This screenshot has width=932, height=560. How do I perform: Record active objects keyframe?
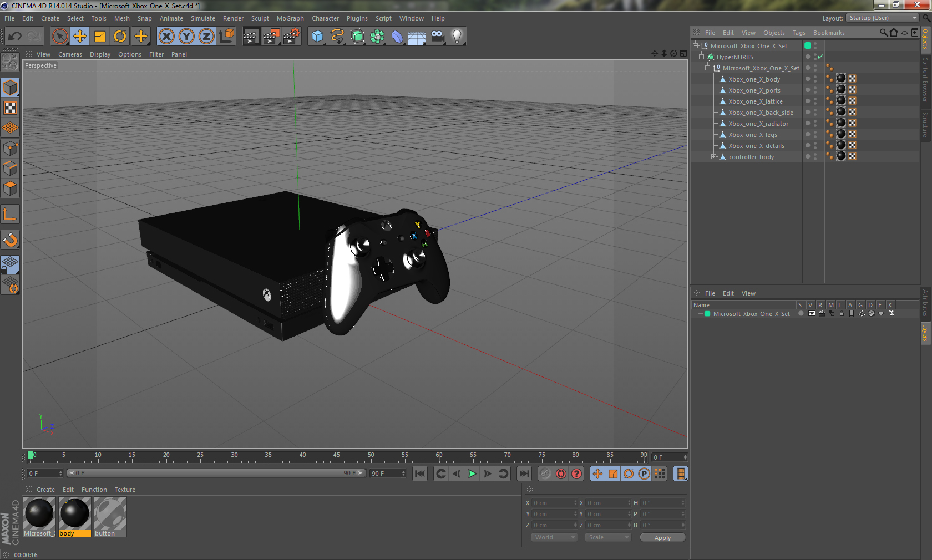545,474
